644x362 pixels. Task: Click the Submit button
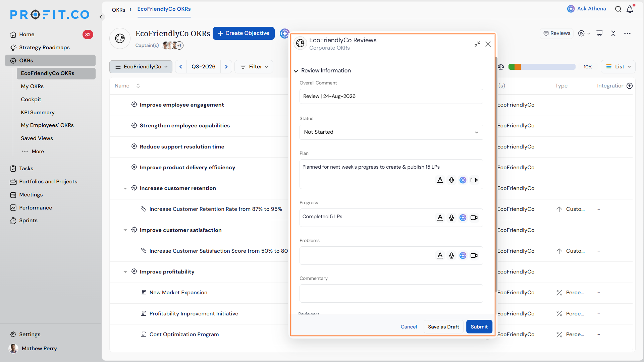(x=479, y=327)
